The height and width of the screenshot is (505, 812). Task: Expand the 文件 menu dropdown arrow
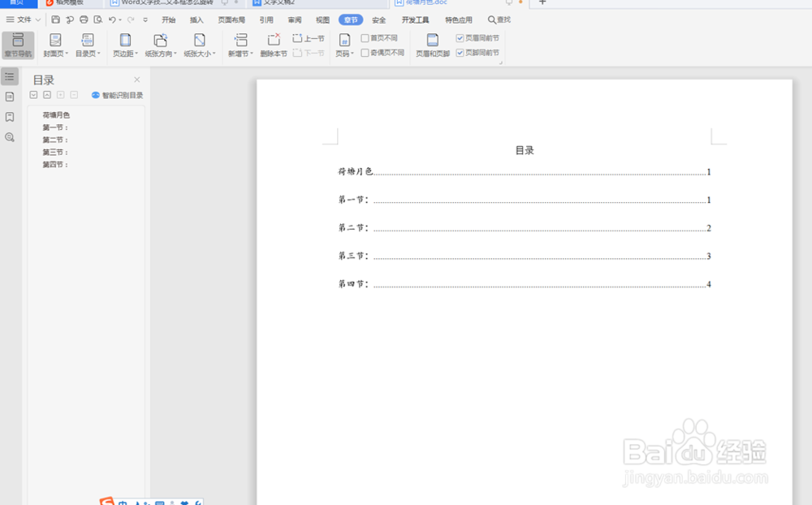coord(38,19)
